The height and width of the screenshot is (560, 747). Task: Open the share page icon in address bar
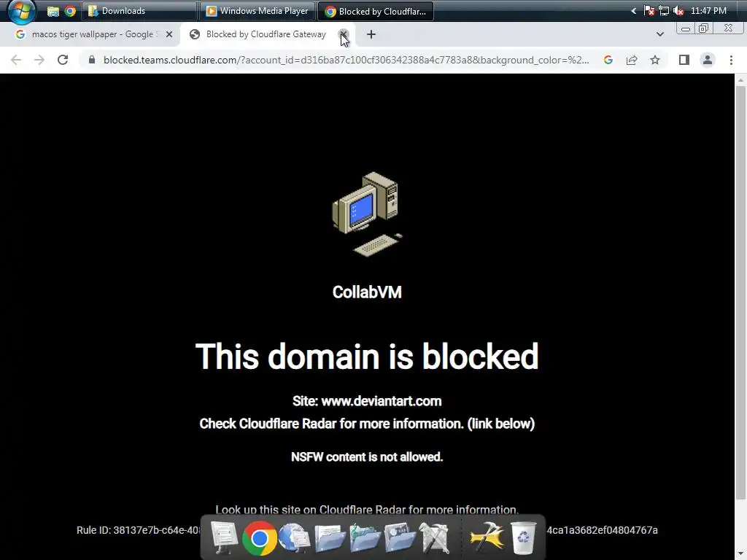pyautogui.click(x=632, y=60)
